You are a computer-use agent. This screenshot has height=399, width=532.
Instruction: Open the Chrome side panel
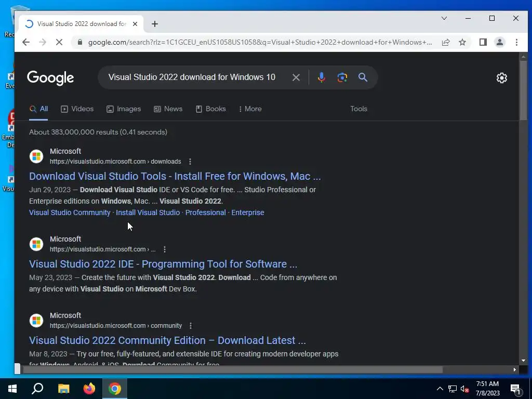click(x=483, y=42)
